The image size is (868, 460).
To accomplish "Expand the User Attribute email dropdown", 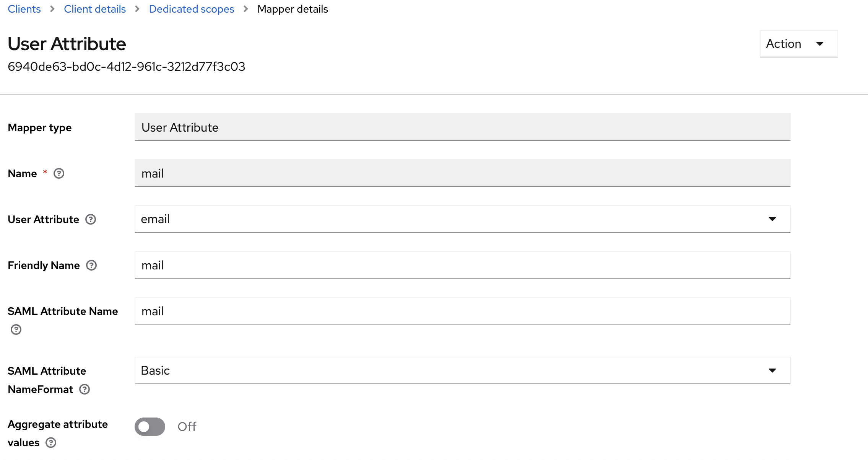I will [x=462, y=219].
